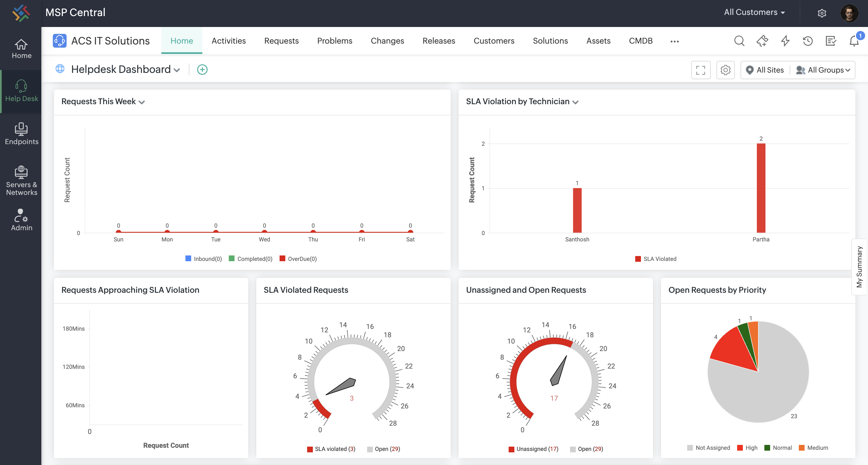Open the quick actions lightning icon

pos(785,41)
